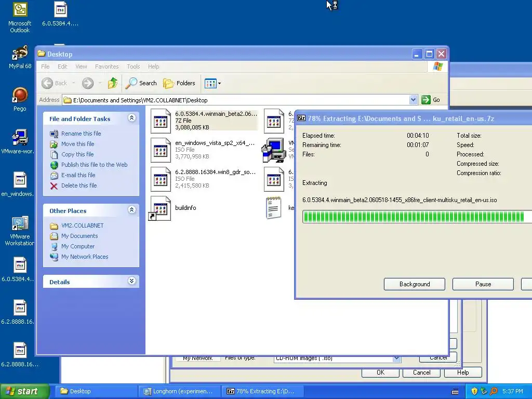Open the Files of type dropdown
The image size is (532, 399).
396,358
